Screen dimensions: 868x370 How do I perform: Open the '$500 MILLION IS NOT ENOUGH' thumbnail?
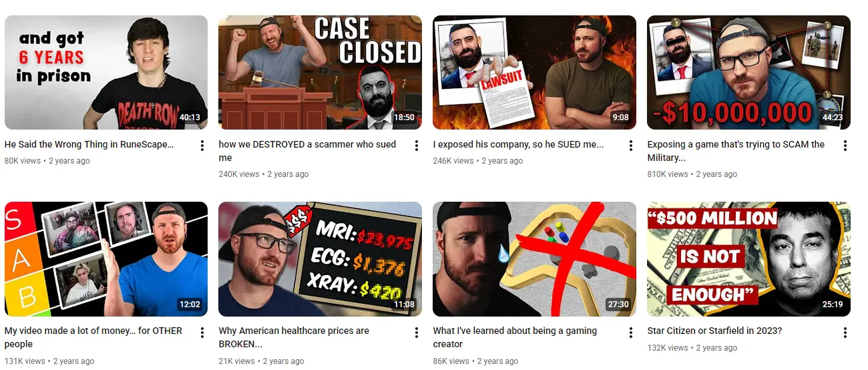749,259
